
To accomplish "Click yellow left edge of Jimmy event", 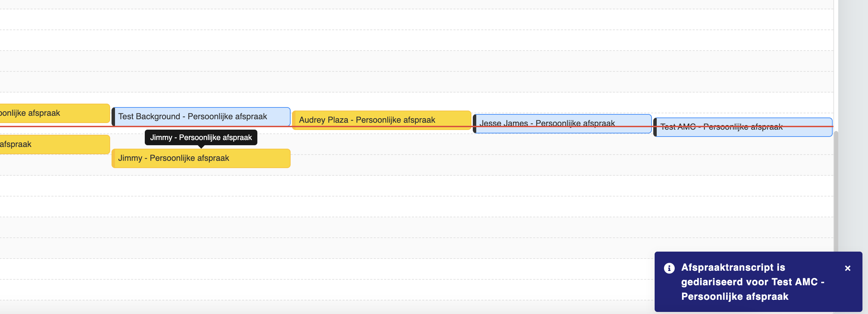I will click(113, 158).
